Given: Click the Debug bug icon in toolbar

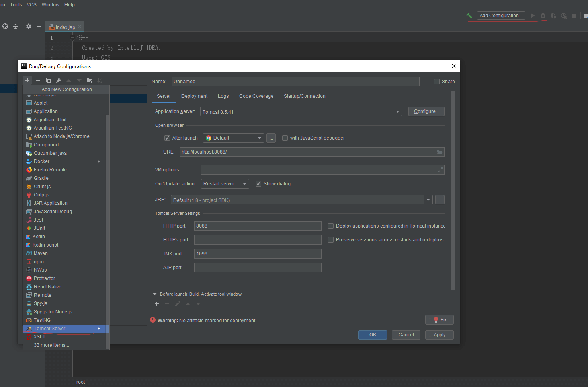Looking at the screenshot, I should pyautogui.click(x=543, y=16).
